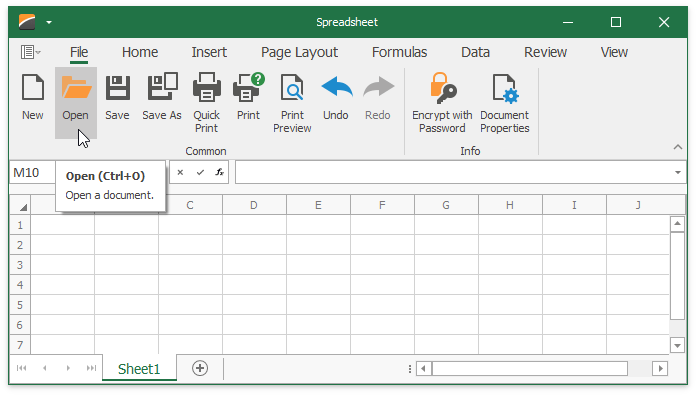Click the horizontal scrollbar thumb
This screenshot has height=395, width=696.
click(530, 368)
